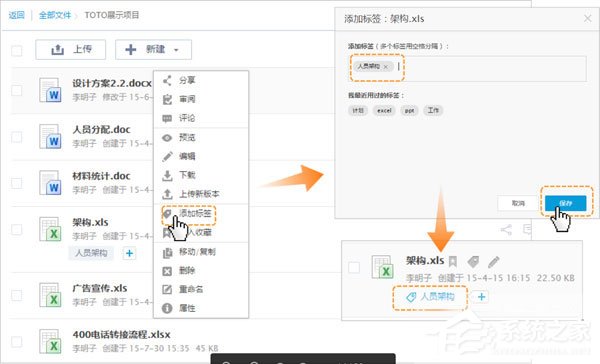The image size is (600, 364).
Task: Click the tag icon in 架构.xls card
Action: [473, 261]
